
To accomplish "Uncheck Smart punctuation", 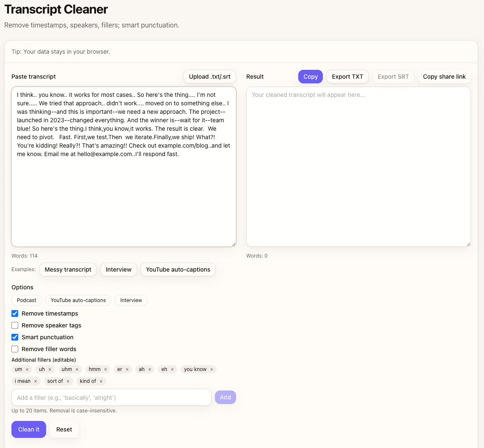I will pyautogui.click(x=15, y=337).
